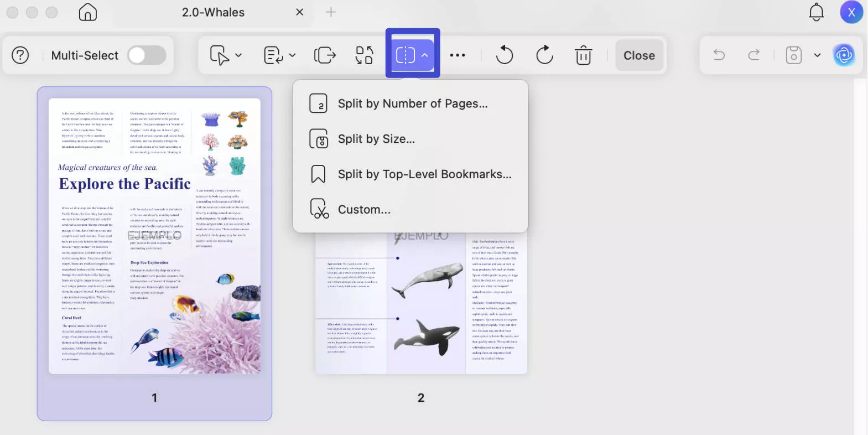868x435 pixels.
Task: Rotate page counterclockwise
Action: click(x=504, y=55)
